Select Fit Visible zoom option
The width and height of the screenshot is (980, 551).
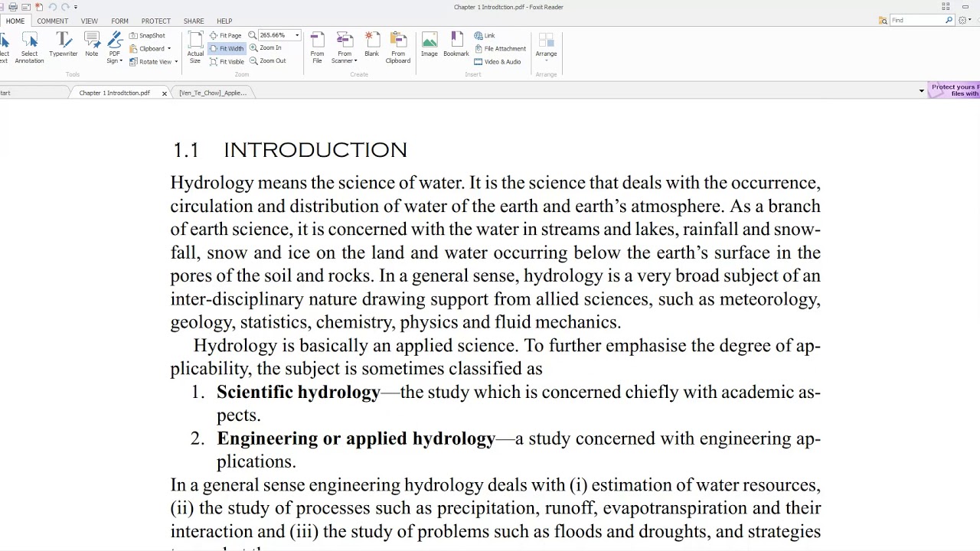pos(227,61)
